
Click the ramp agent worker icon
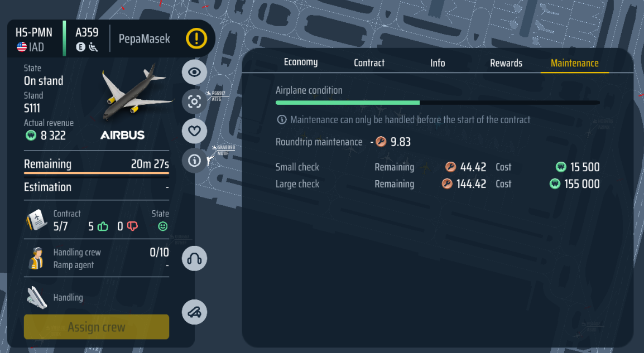click(36, 258)
